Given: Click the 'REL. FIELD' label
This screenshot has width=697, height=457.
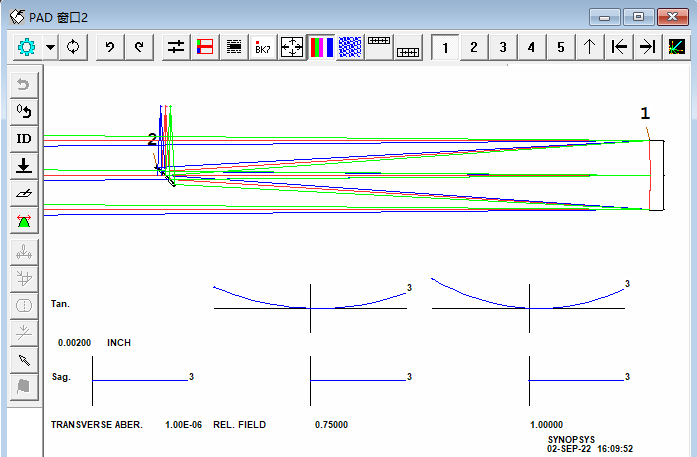Looking at the screenshot, I should pos(239,425).
